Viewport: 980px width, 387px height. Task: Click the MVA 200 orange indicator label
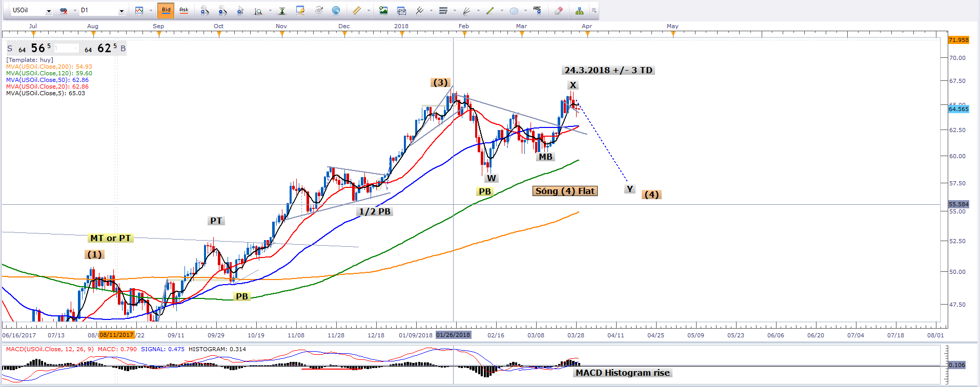click(49, 67)
